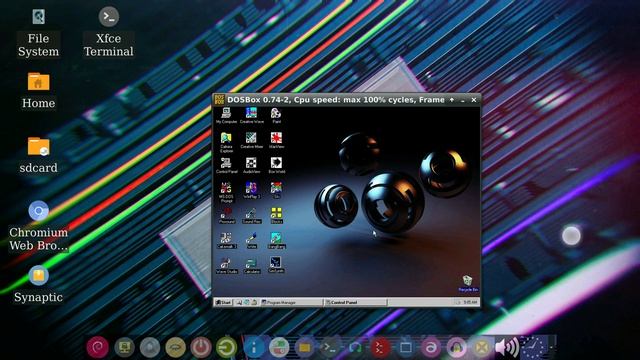This screenshot has width=640, height=360.
Task: Click the Start button in DOSBox taskbar
Action: [x=223, y=302]
